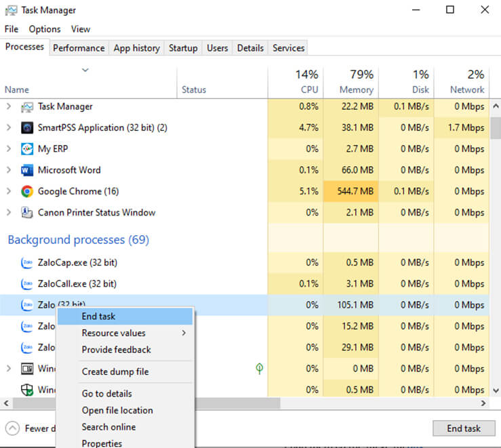This screenshot has width=501, height=448.
Task: Switch to the Services tab
Action: coord(288,48)
